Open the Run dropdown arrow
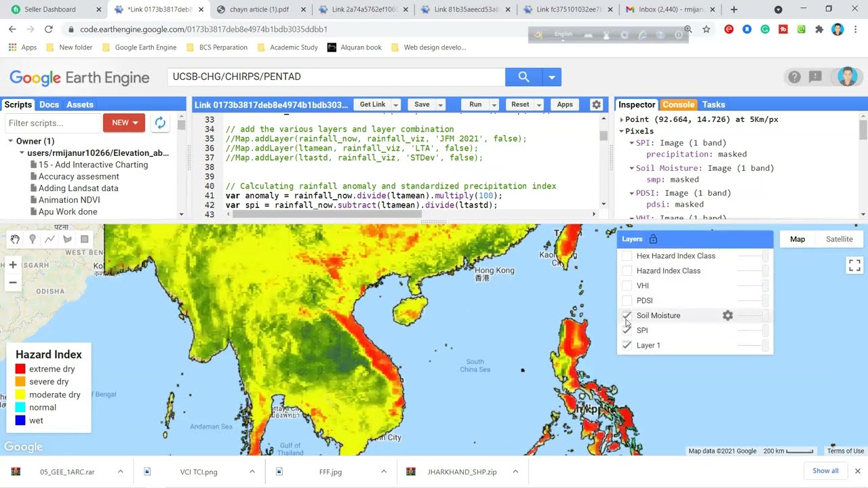 494,105
